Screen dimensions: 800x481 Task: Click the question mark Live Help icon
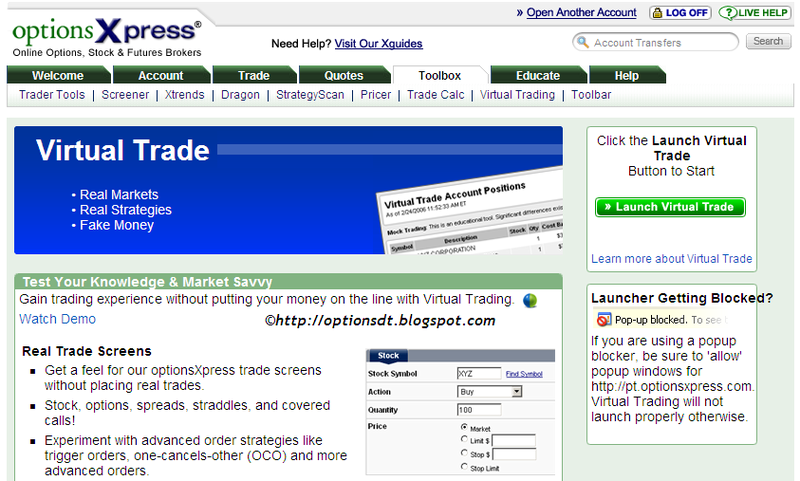(730, 13)
